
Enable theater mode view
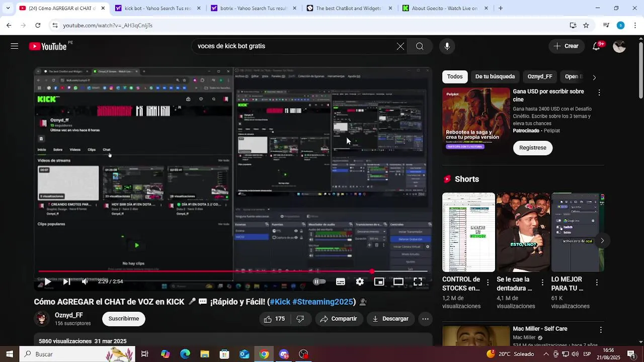click(x=398, y=282)
